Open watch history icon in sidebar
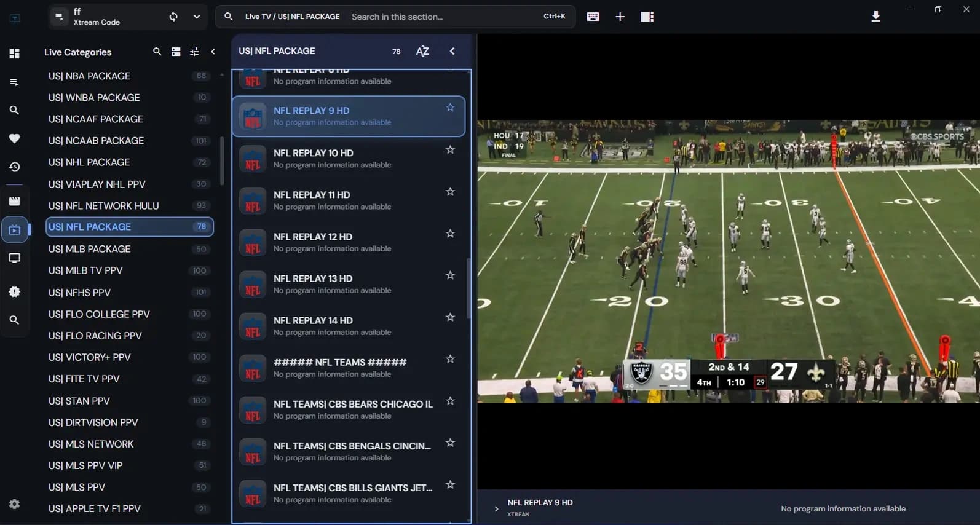The height and width of the screenshot is (525, 980). click(x=15, y=167)
